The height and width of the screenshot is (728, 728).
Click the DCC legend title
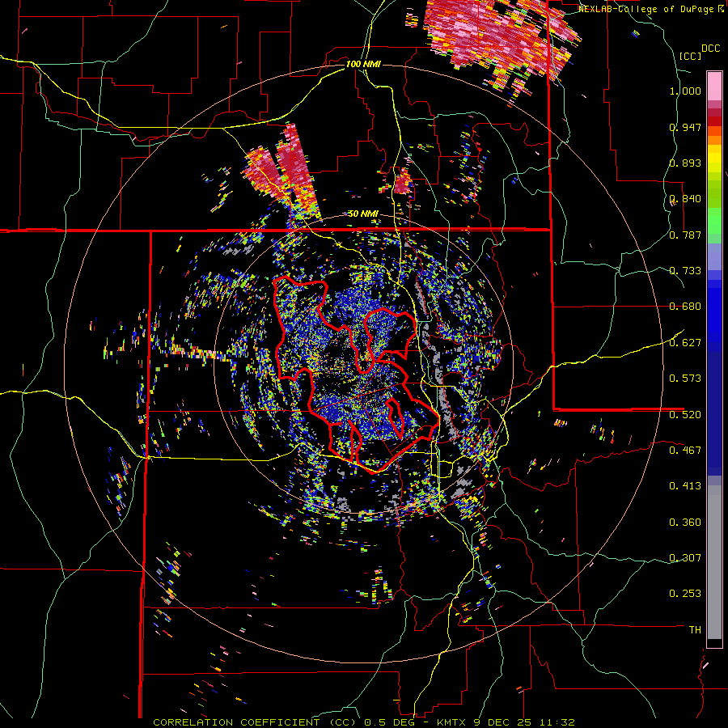tap(710, 49)
